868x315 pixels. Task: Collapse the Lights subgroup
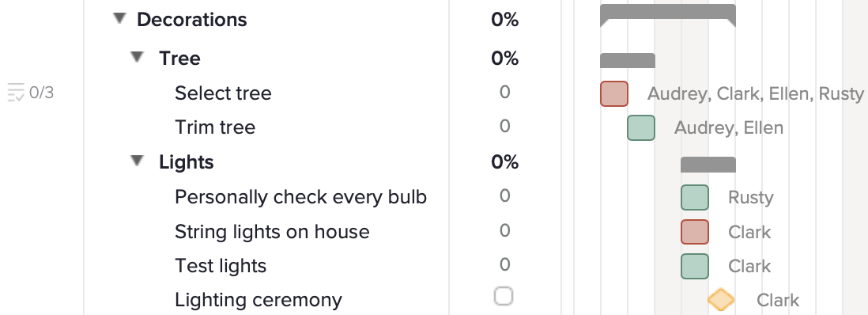pyautogui.click(x=138, y=161)
